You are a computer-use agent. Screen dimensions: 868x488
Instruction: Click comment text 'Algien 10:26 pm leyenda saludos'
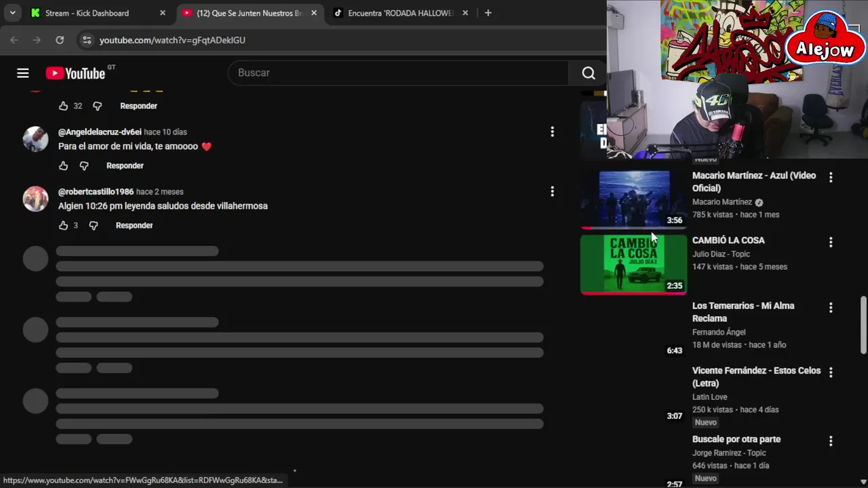point(163,206)
